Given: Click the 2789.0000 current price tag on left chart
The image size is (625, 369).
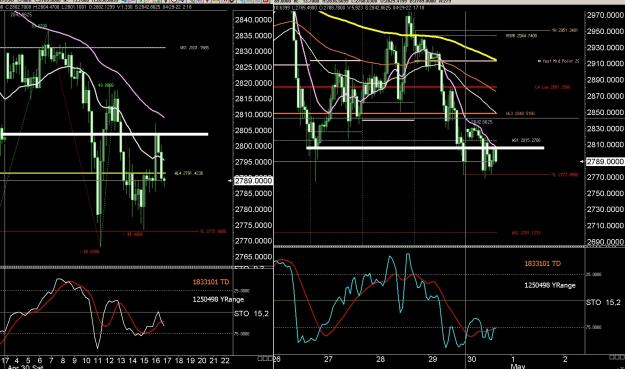Looking at the screenshot, I should point(254,181).
